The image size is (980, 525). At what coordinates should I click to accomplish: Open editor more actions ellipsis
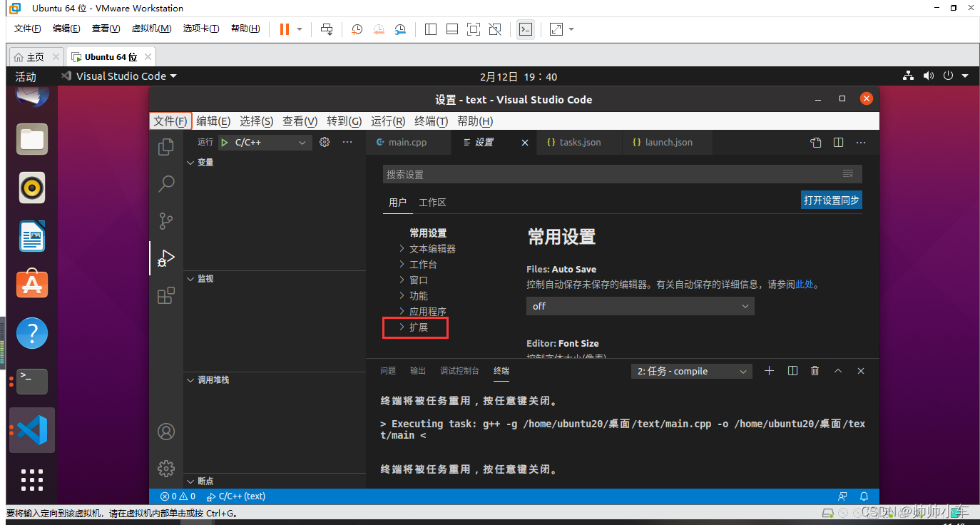[x=861, y=143]
